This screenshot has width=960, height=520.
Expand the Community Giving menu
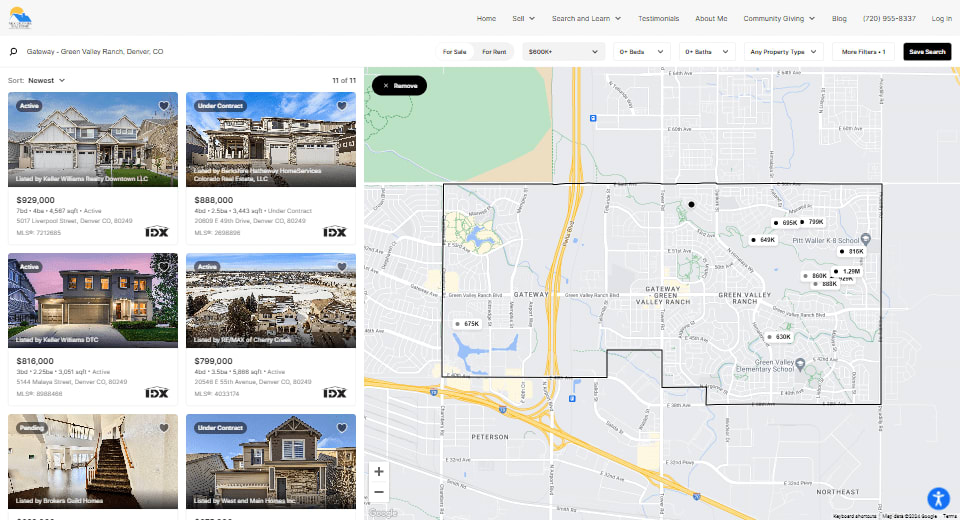[779, 18]
